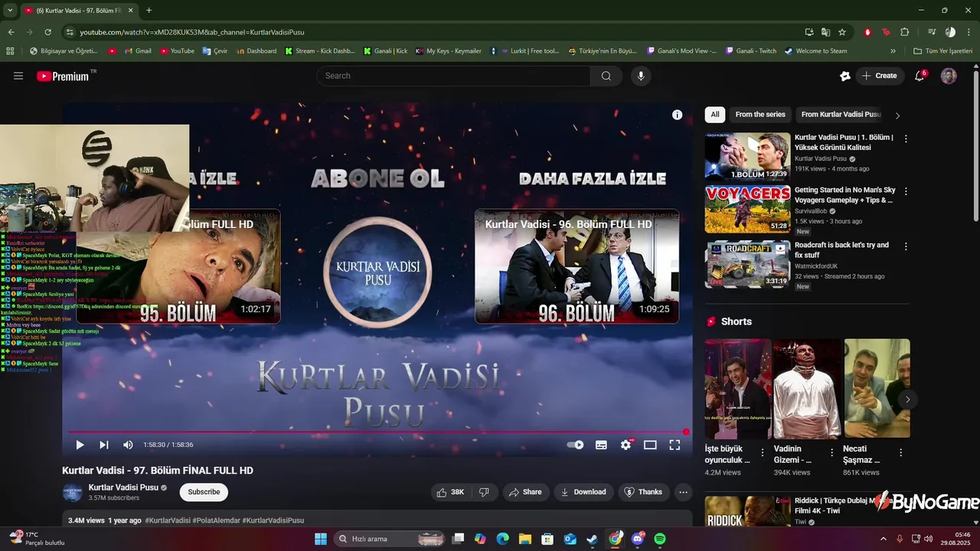
Task: Open options for 1. Bölüm video
Action: (906, 139)
